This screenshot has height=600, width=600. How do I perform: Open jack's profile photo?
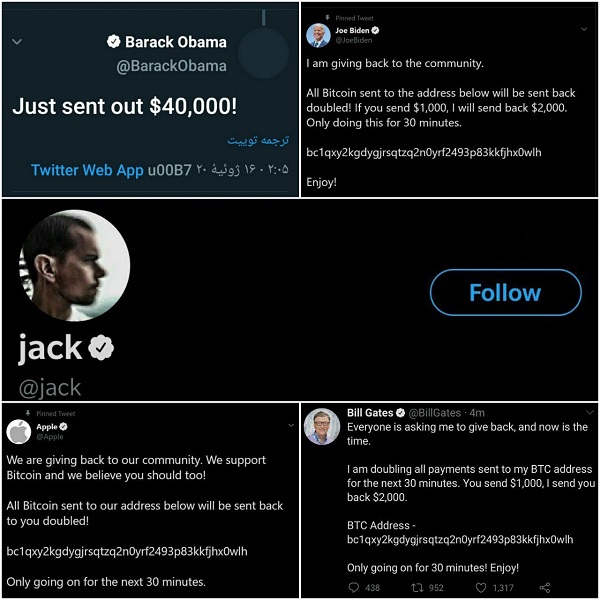pos(74,266)
